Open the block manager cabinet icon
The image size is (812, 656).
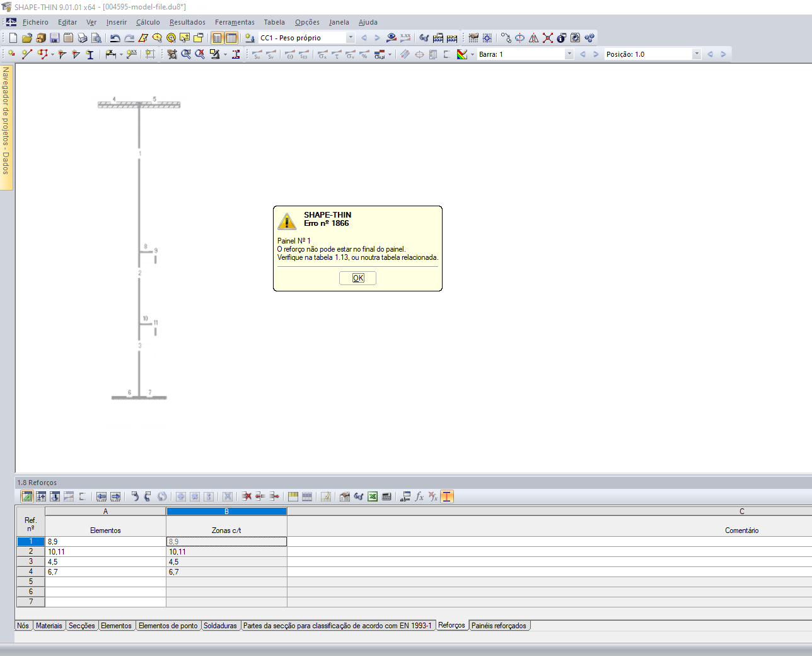(x=41, y=38)
